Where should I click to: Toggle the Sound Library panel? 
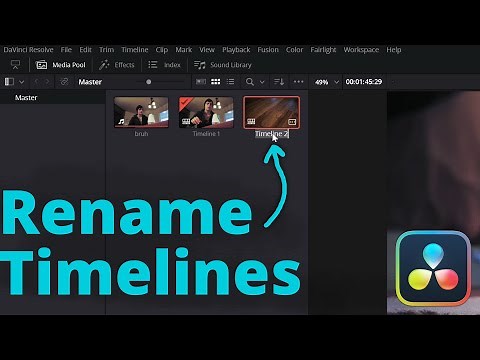coord(222,65)
